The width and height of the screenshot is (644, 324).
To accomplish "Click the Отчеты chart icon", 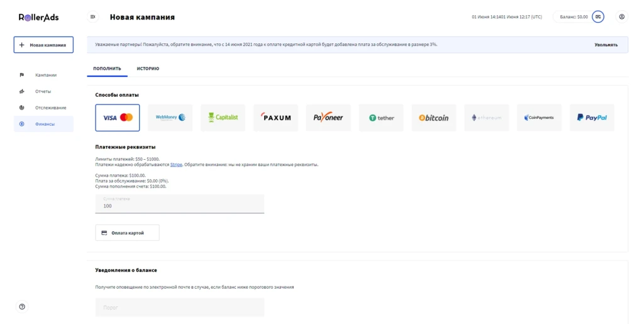I will (22, 91).
